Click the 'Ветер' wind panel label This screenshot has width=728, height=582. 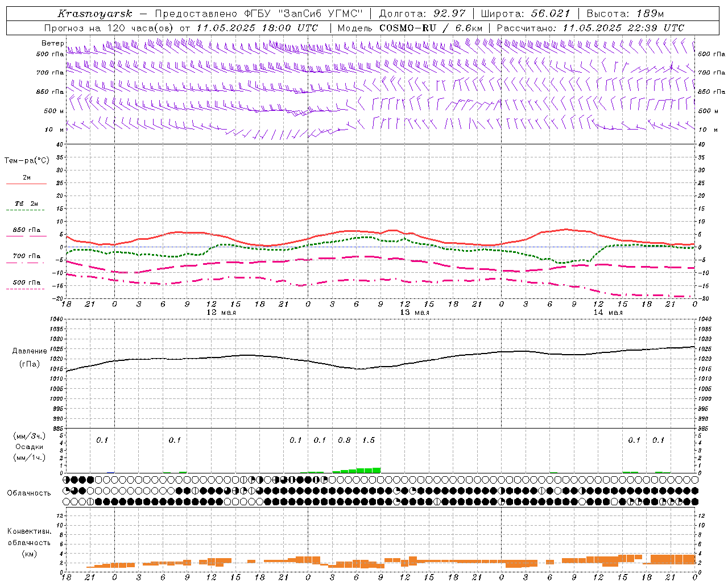coord(53,43)
